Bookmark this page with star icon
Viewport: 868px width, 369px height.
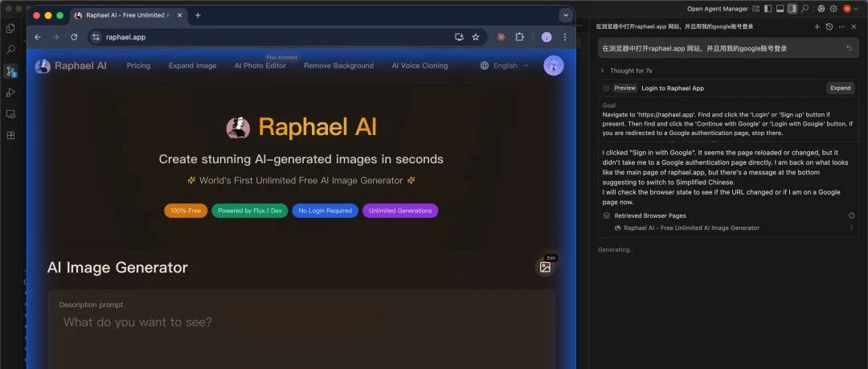(476, 37)
